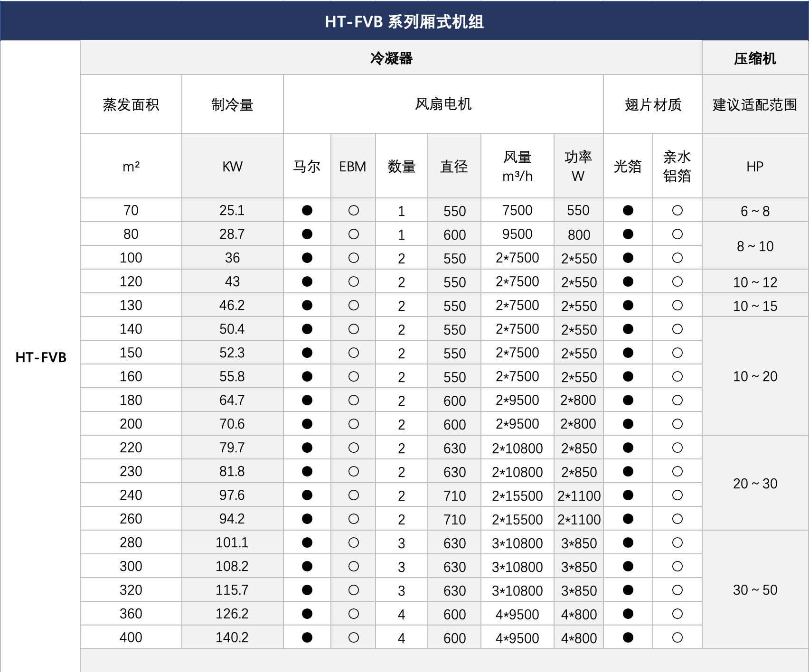
Task: Select the 蒸发面积 column header
Action: click(x=131, y=104)
